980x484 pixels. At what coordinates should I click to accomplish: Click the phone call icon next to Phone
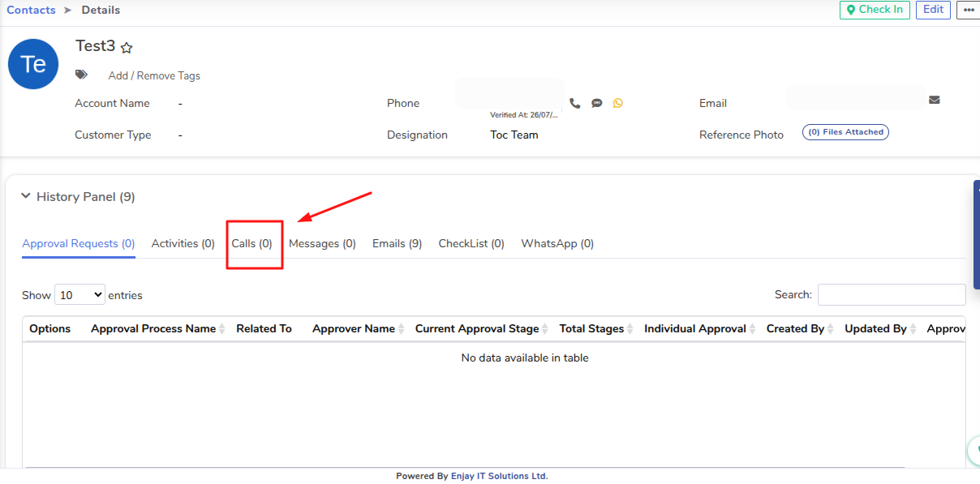(x=575, y=103)
